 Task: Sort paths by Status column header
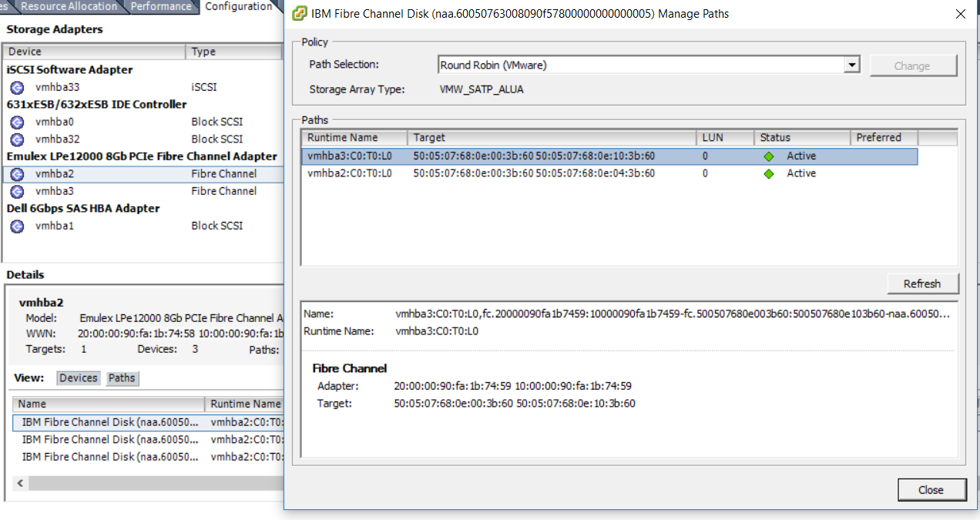[x=802, y=138]
